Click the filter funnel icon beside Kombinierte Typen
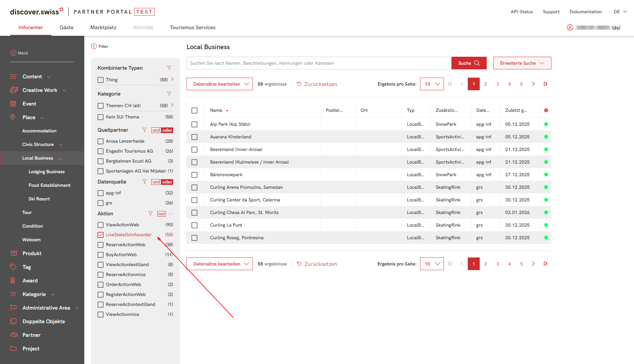 (x=169, y=68)
